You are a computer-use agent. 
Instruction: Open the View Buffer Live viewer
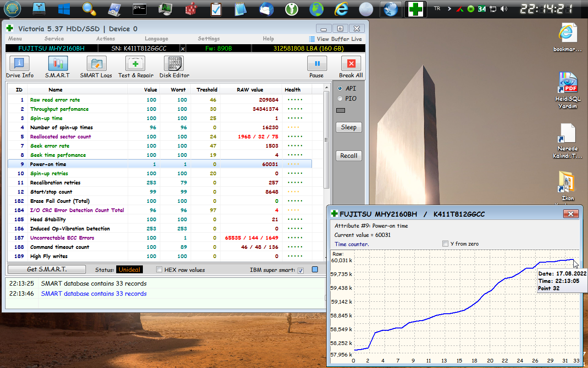click(x=335, y=39)
